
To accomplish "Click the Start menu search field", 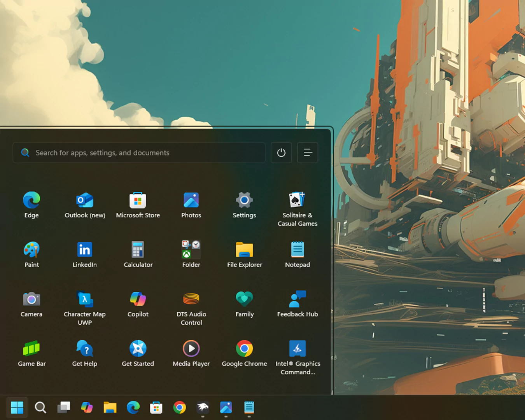I will [x=139, y=152].
